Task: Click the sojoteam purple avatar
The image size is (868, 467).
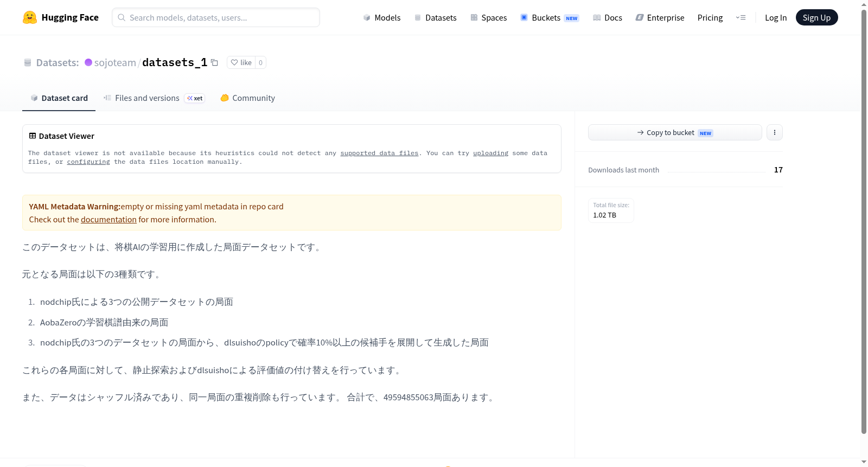Action: pos(88,62)
